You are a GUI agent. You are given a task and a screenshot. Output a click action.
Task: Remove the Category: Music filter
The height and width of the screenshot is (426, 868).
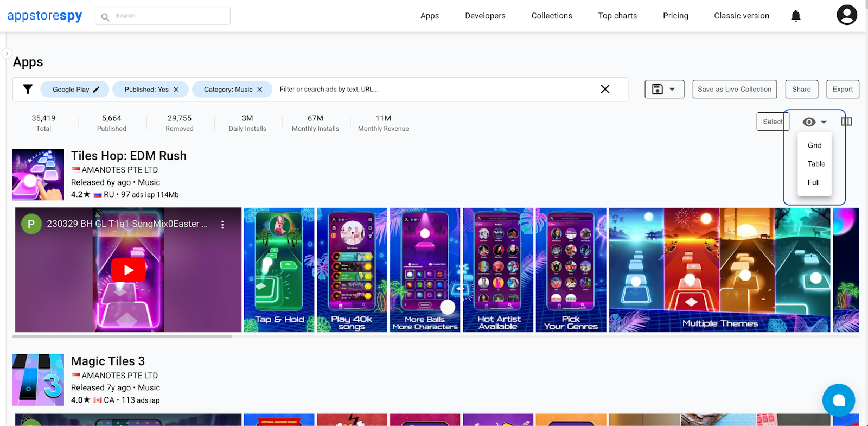260,90
